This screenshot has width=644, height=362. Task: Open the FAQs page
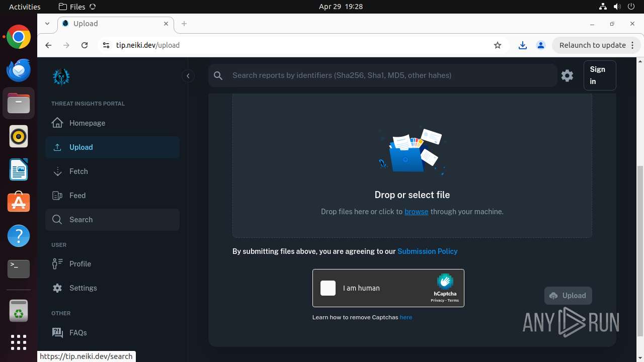pyautogui.click(x=112, y=333)
